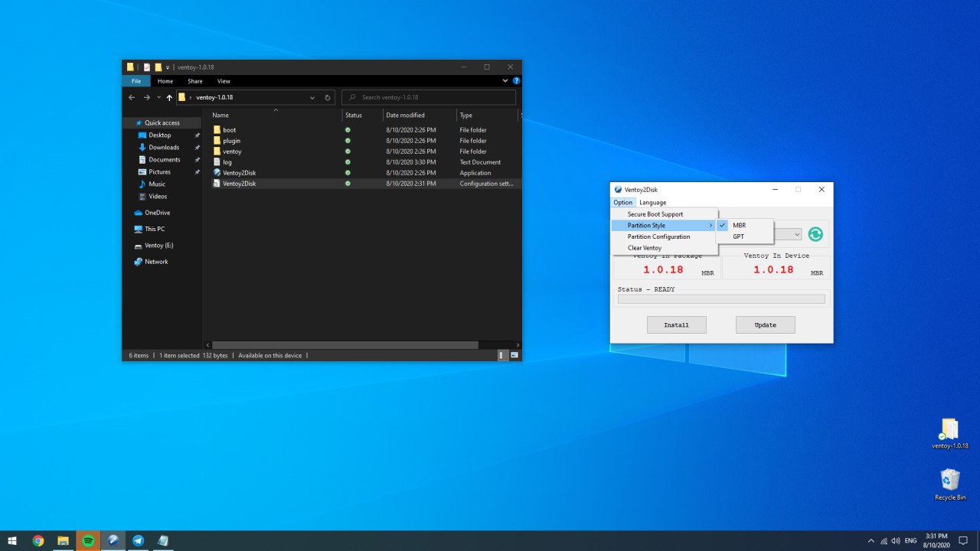980x551 pixels.
Task: Open the Language menu in Ventoy2Disk
Action: click(653, 203)
